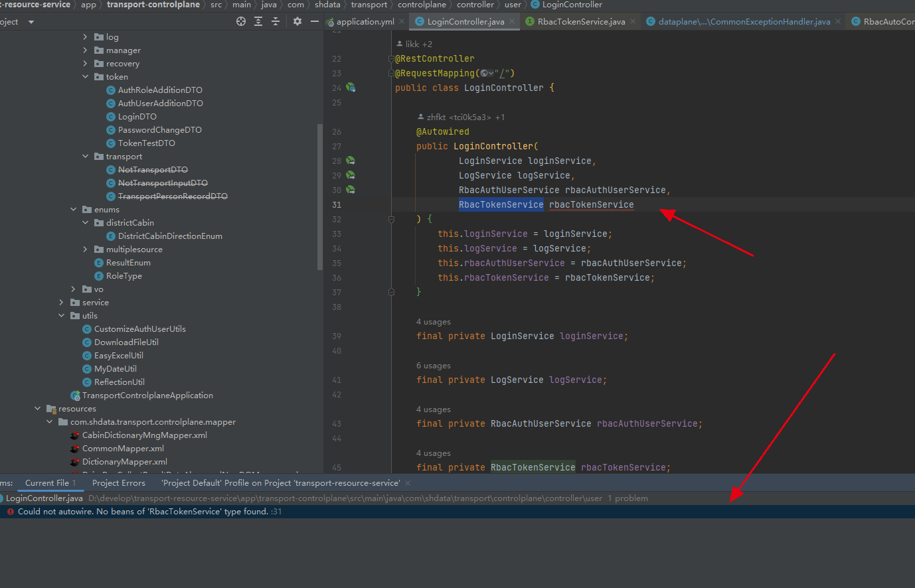The image size is (915, 588).
Task: Click the 'user' breadcrumb above the editor
Action: point(513,5)
